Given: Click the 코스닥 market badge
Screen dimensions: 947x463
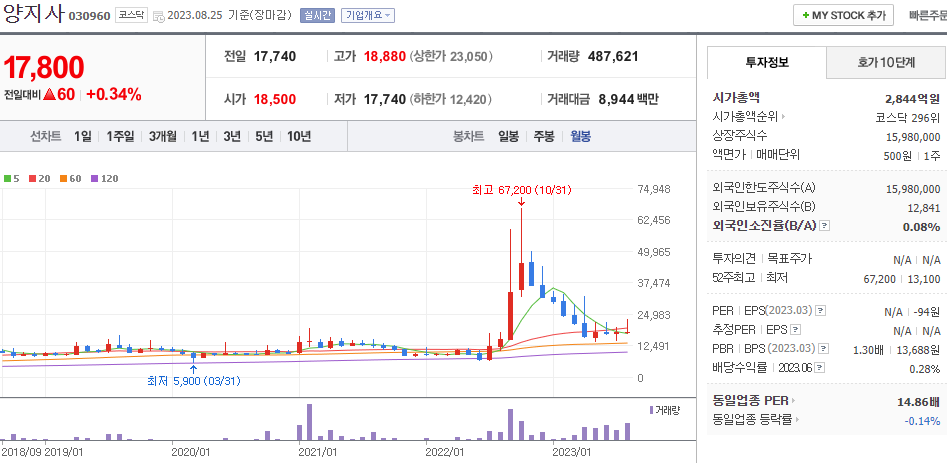Looking at the screenshot, I should click(x=132, y=16).
